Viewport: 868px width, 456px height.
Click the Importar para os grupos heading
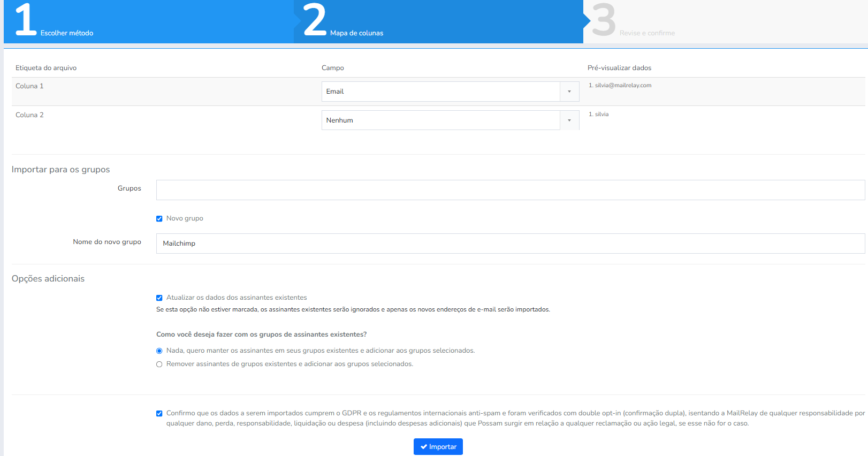click(x=61, y=170)
